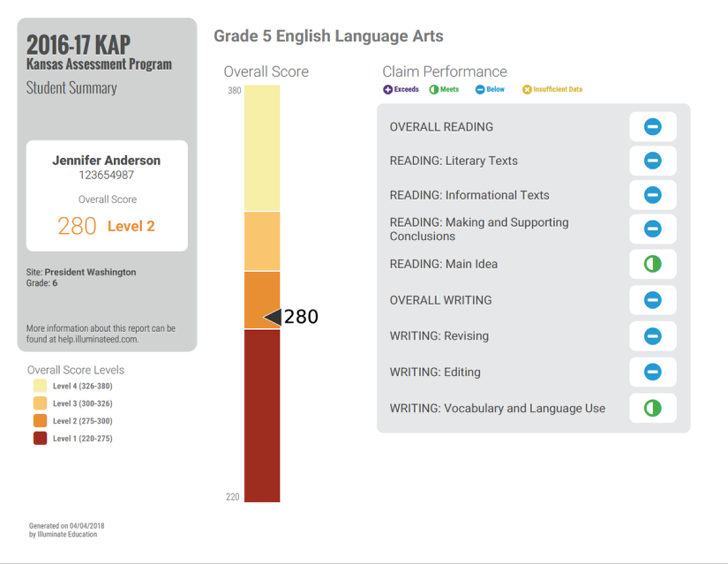Click the Kansas Assessment Program subtitle

point(99,64)
